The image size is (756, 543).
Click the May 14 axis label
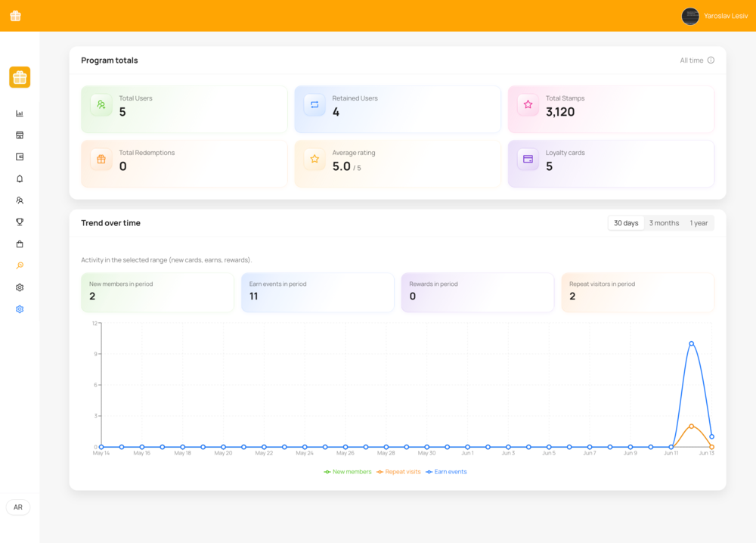click(101, 453)
